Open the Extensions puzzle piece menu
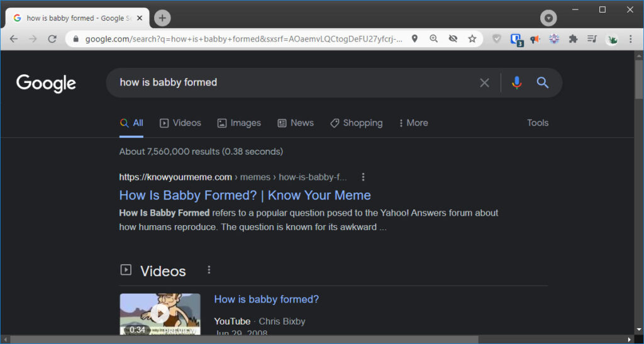The width and height of the screenshot is (644, 344). [x=573, y=39]
